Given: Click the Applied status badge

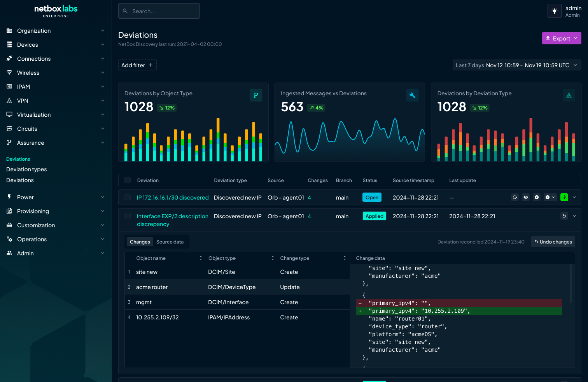Looking at the screenshot, I should pos(374,216).
